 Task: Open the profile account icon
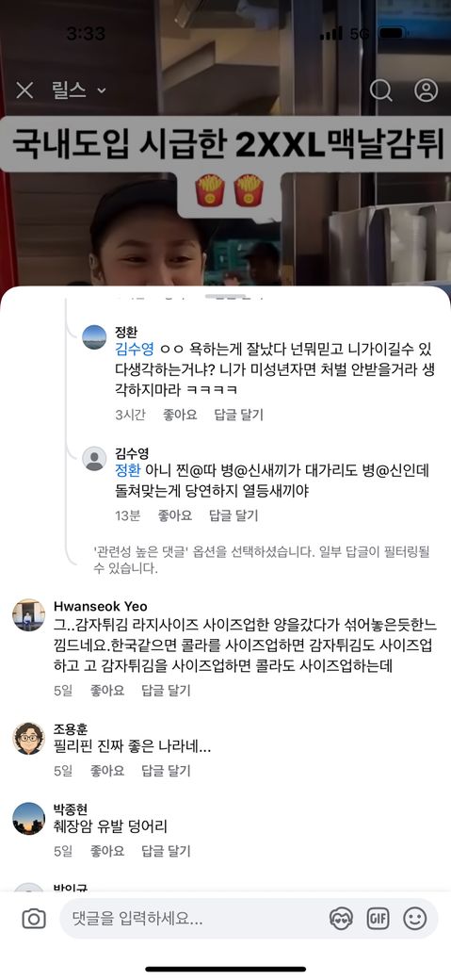pos(426,90)
